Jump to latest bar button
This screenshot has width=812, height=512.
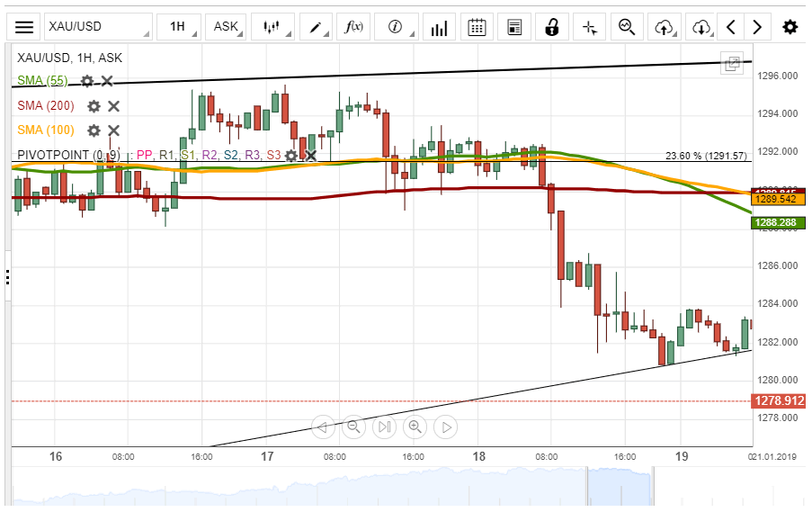[x=384, y=427]
